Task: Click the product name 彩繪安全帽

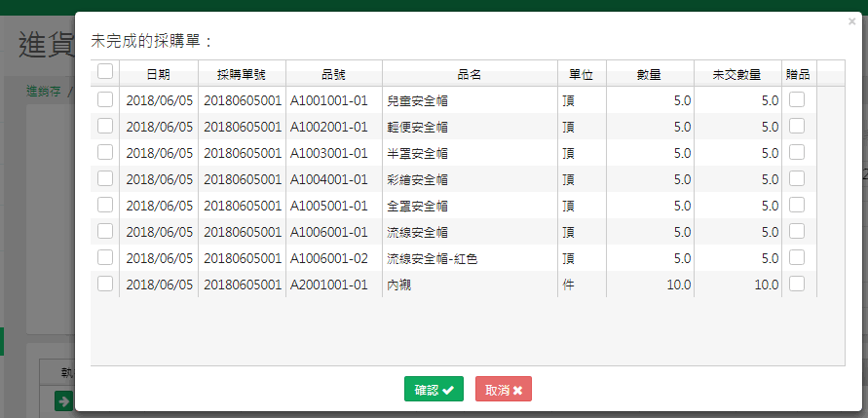Action: [x=417, y=179]
